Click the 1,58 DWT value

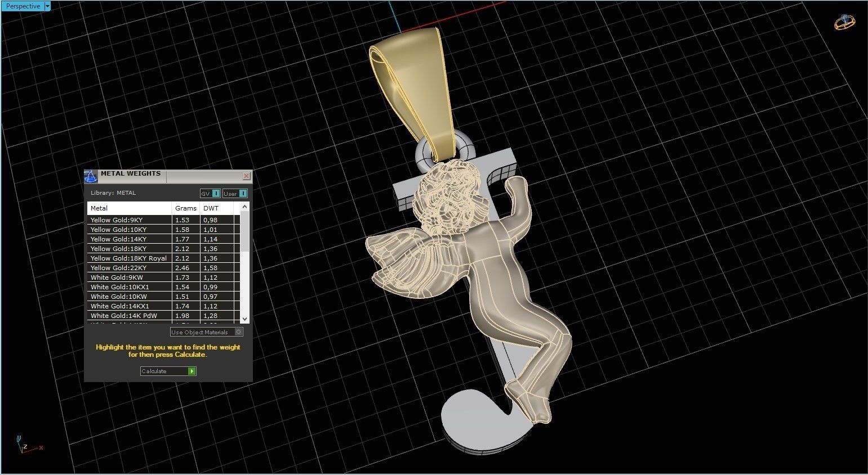210,268
